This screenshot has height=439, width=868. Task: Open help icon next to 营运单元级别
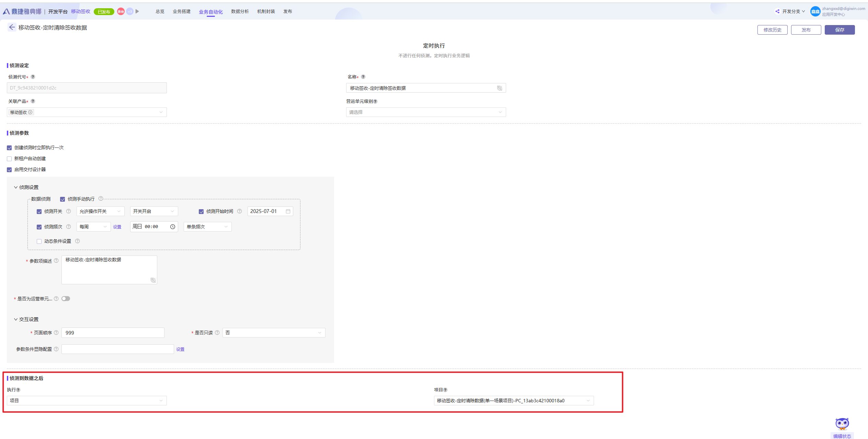[x=375, y=102]
